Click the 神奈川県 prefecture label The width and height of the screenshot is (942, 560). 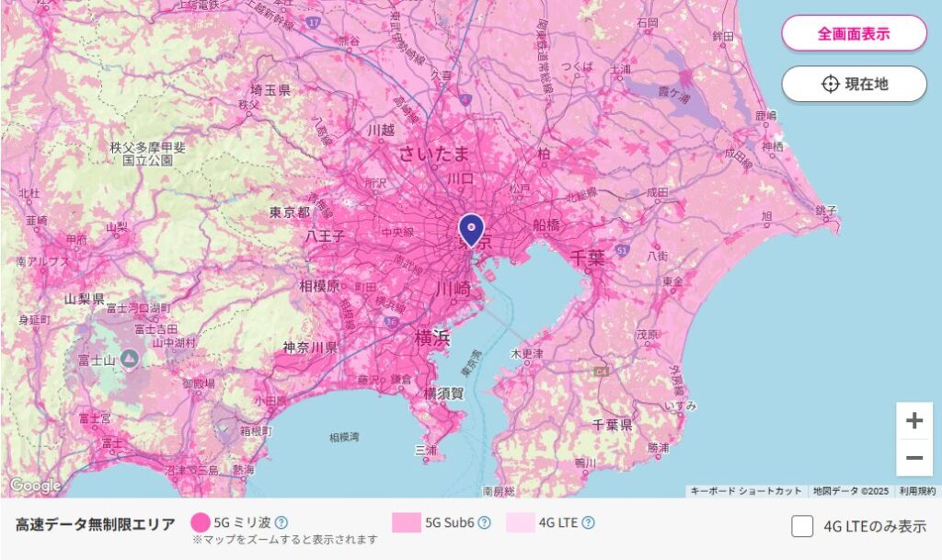coord(310,348)
